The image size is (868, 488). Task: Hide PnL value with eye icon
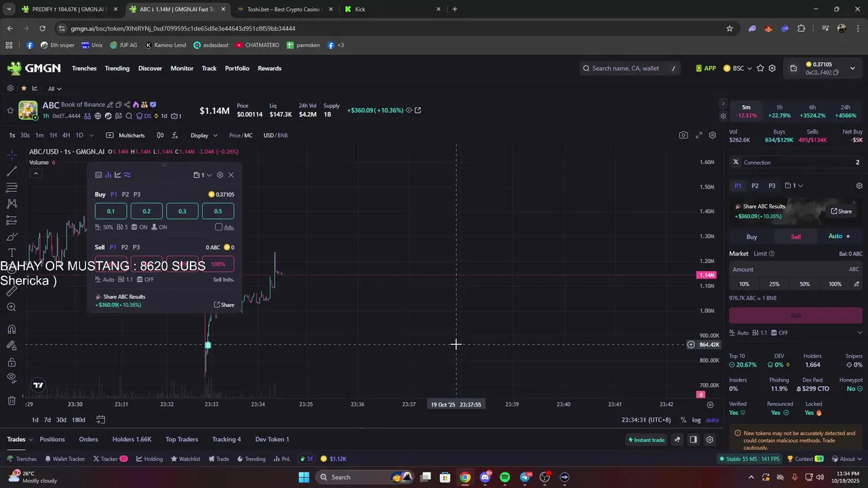pos(409,110)
